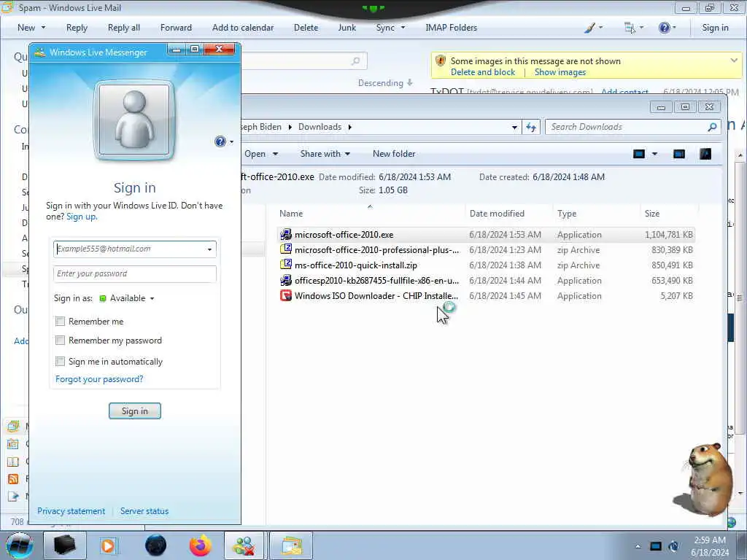Screen dimensions: 747x560
Task: Open Windows Media Player taskbar icon
Action: click(108, 545)
